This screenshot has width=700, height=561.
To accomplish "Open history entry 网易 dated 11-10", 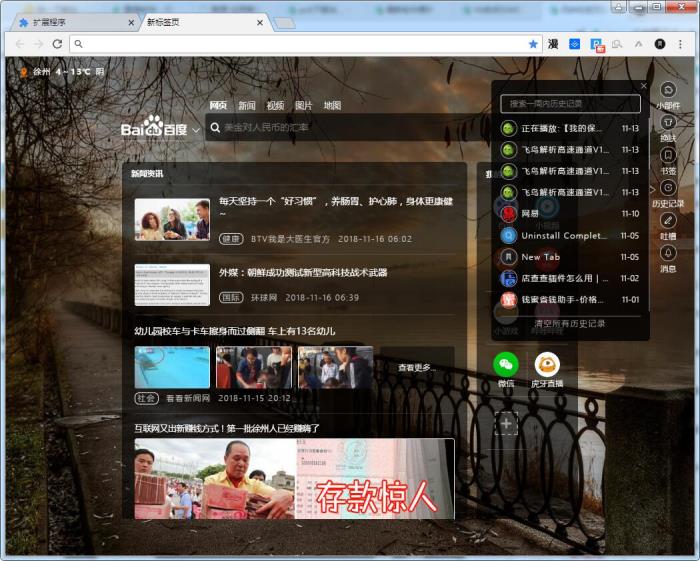I will [x=570, y=214].
